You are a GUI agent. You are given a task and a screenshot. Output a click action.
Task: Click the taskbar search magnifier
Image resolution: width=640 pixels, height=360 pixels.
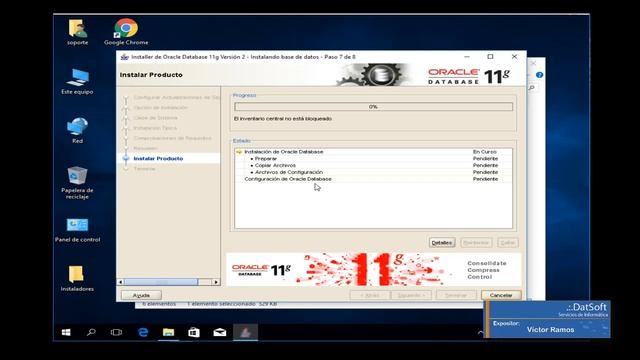91,332
